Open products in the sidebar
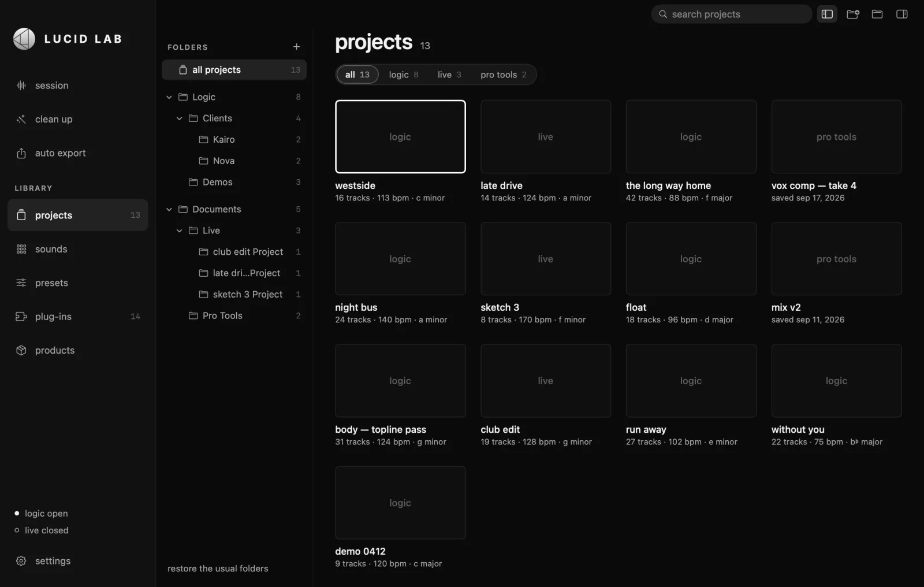This screenshot has width=924, height=587. (x=77, y=351)
